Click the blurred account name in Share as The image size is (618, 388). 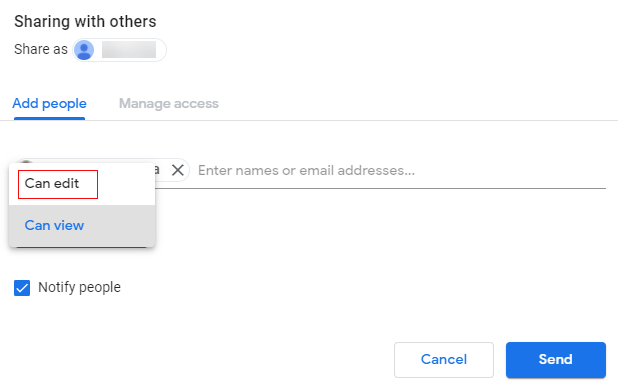click(x=129, y=50)
